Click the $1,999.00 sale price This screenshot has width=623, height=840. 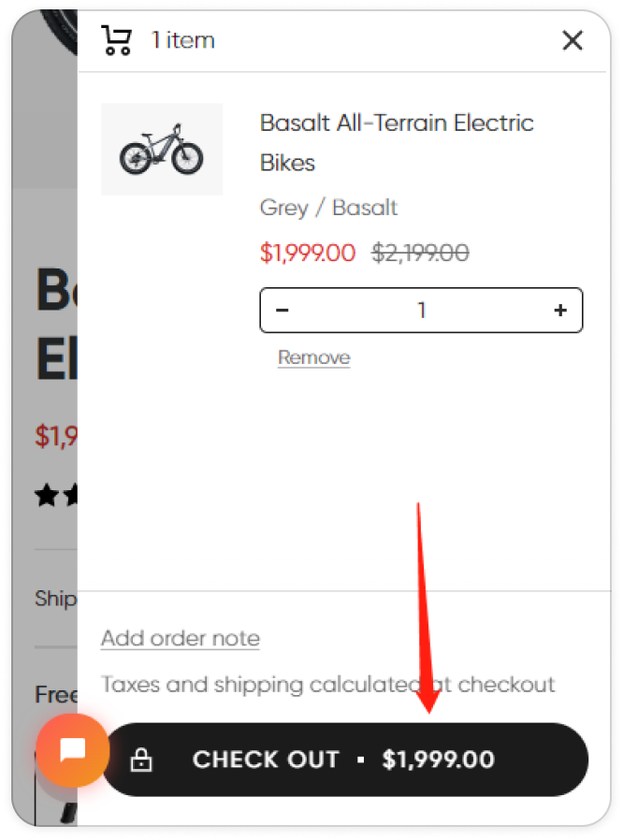click(x=308, y=253)
